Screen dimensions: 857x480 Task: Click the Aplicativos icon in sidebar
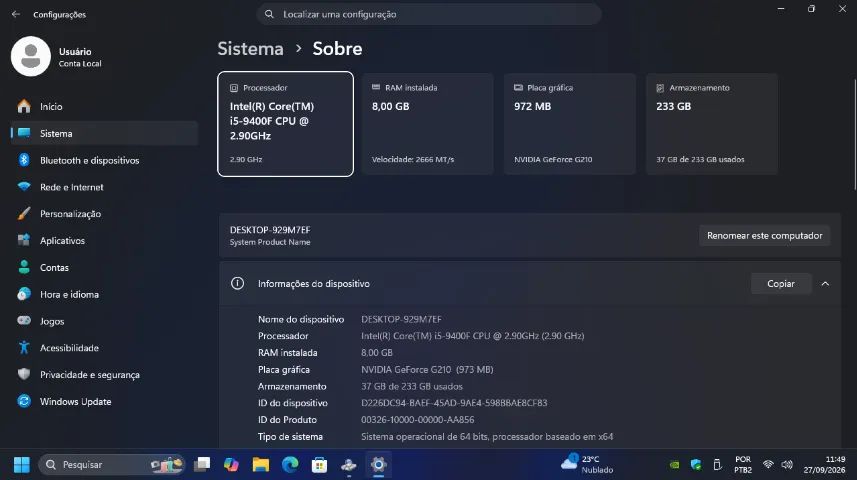coord(24,240)
